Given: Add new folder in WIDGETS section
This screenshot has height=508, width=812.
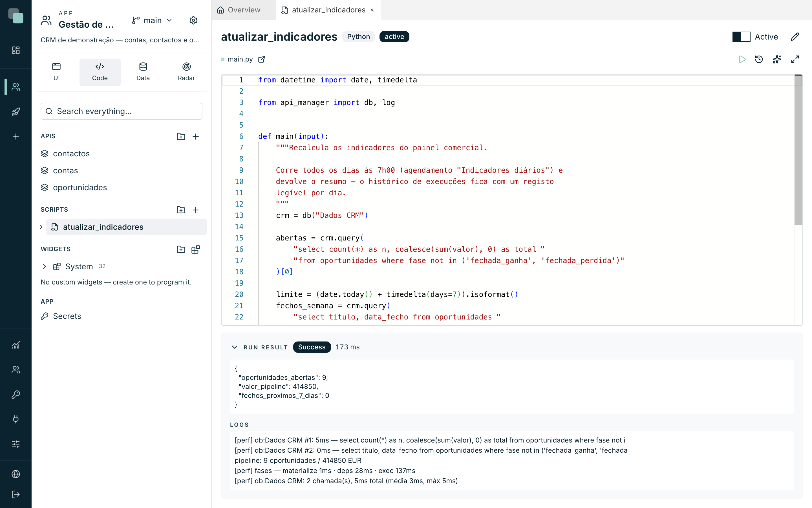Looking at the screenshot, I should click(x=181, y=249).
